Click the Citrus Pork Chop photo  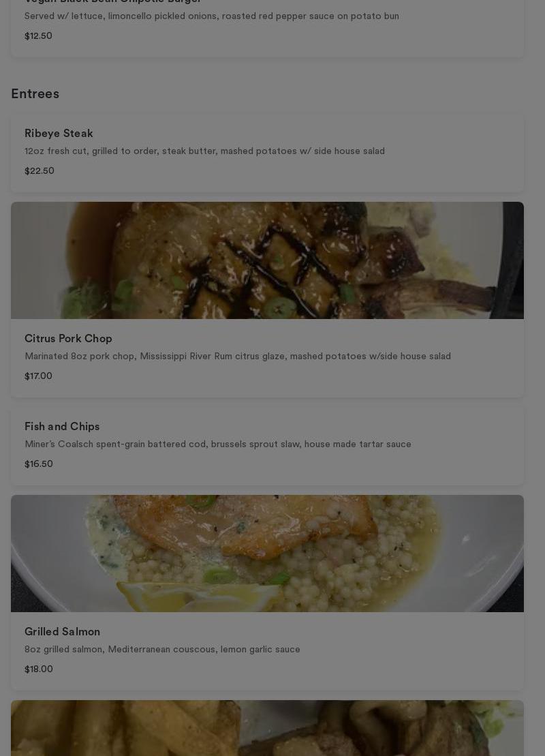coord(267,260)
